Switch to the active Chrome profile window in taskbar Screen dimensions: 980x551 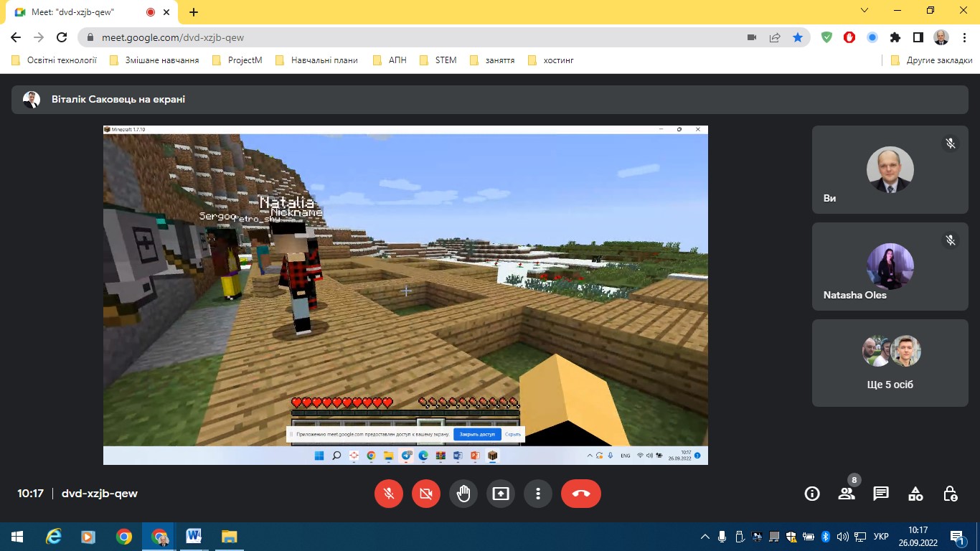[159, 537]
